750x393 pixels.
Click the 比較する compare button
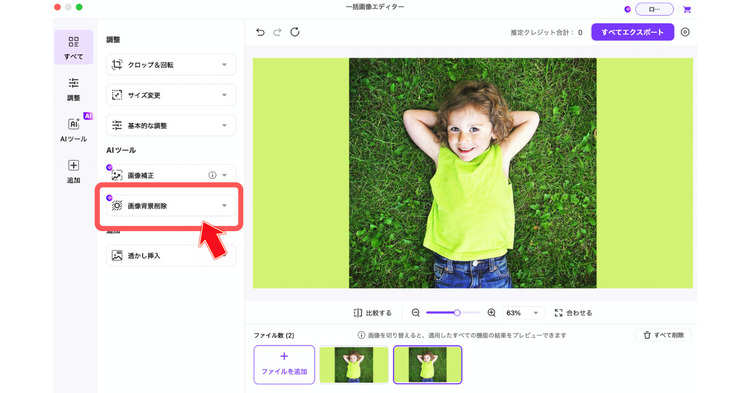click(x=372, y=313)
